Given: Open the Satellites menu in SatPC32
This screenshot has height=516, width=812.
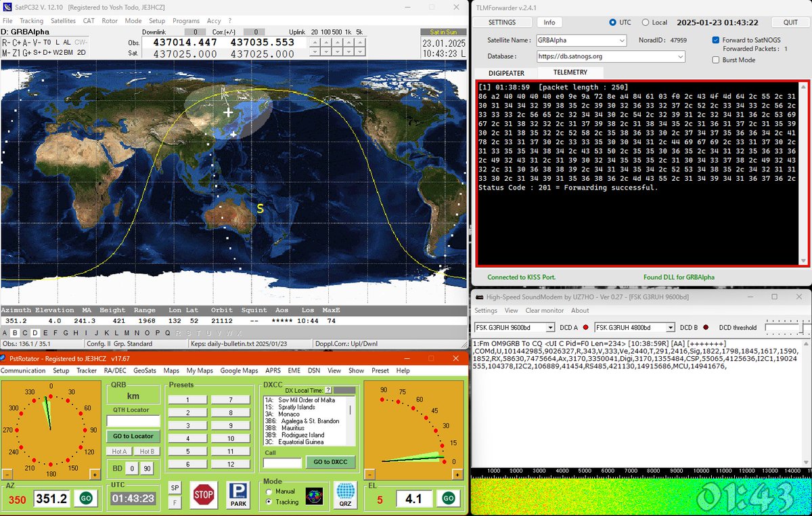Looking at the screenshot, I should (x=63, y=21).
